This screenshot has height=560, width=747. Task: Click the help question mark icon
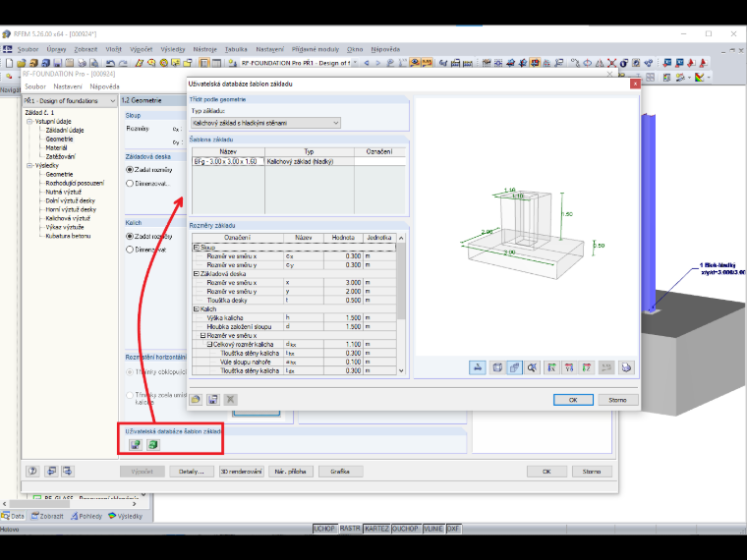coord(32,471)
